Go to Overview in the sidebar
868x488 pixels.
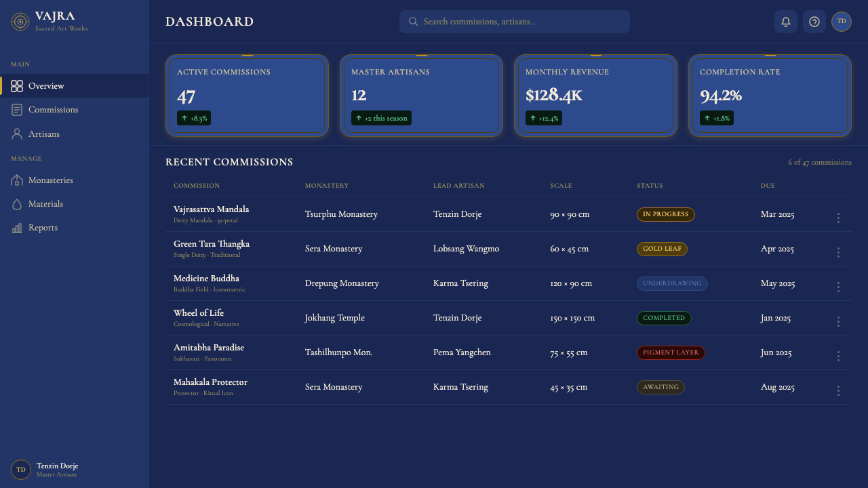click(75, 86)
